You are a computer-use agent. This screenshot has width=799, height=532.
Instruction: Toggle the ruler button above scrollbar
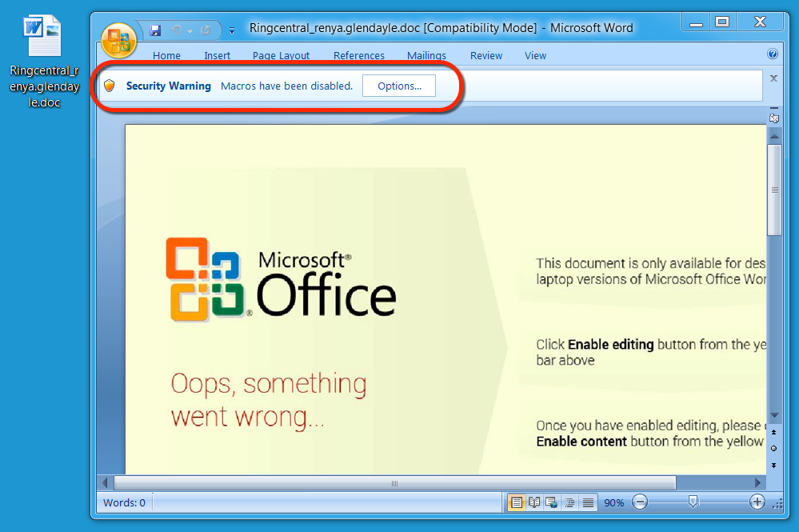tap(773, 118)
